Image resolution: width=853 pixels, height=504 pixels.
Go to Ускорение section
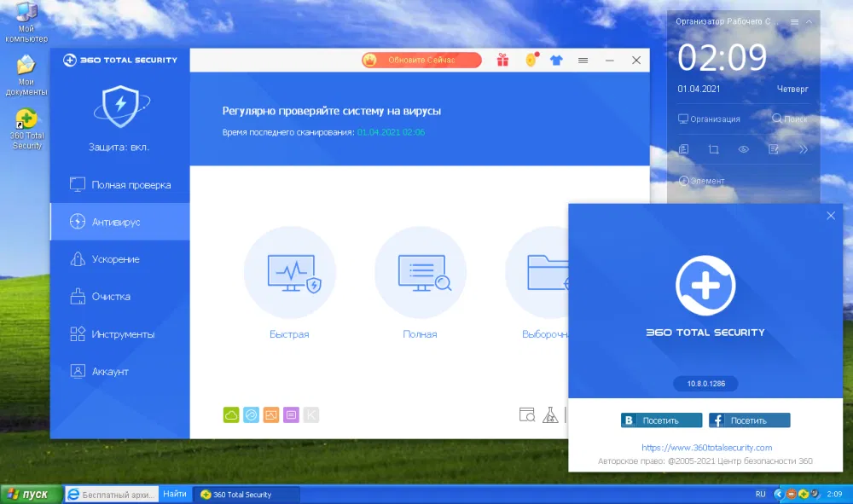pos(120,259)
